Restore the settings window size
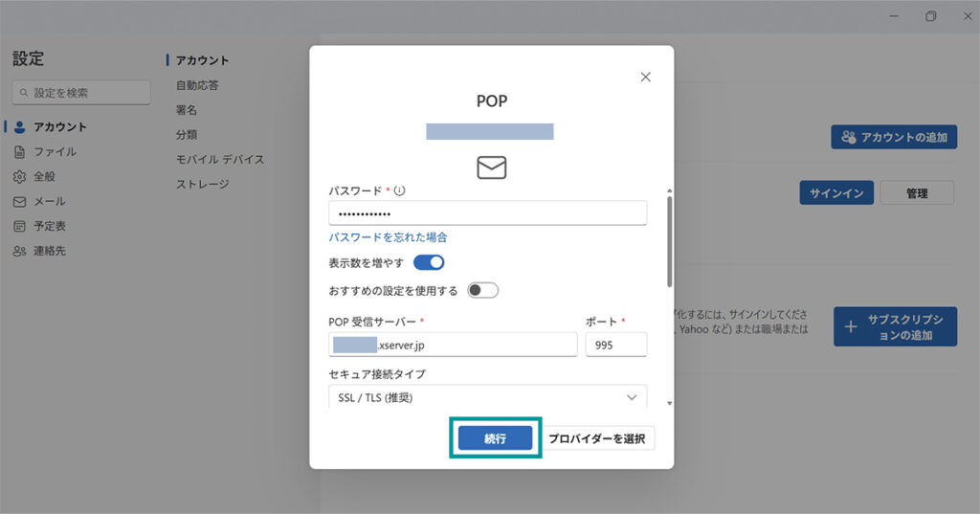The width and height of the screenshot is (980, 514). pos(930,16)
